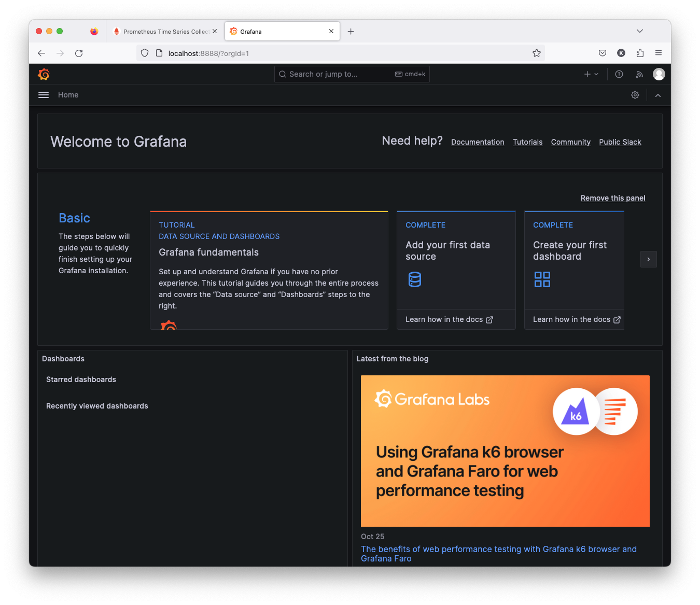Click the Home breadcrumb
This screenshot has height=605, width=700.
[68, 95]
